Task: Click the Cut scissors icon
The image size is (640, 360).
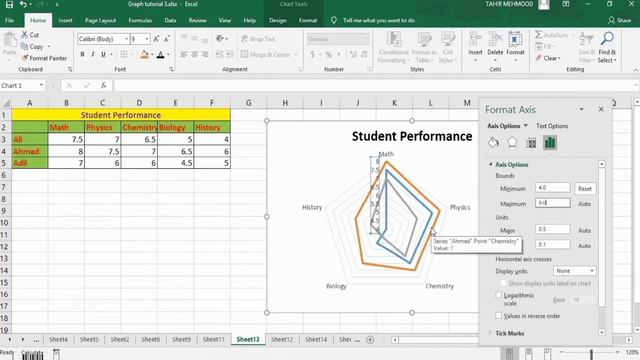Action: (x=24, y=35)
